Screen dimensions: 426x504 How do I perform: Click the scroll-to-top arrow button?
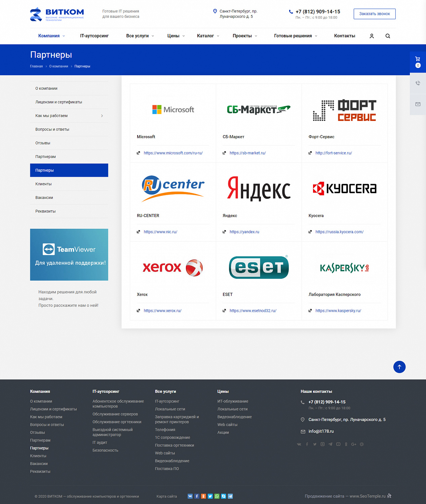[x=399, y=367]
